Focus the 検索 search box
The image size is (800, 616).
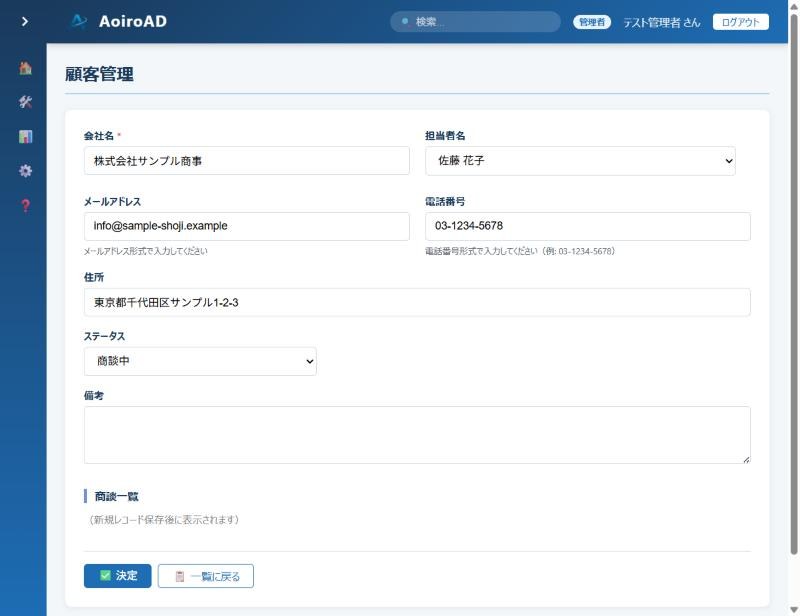pos(476,21)
